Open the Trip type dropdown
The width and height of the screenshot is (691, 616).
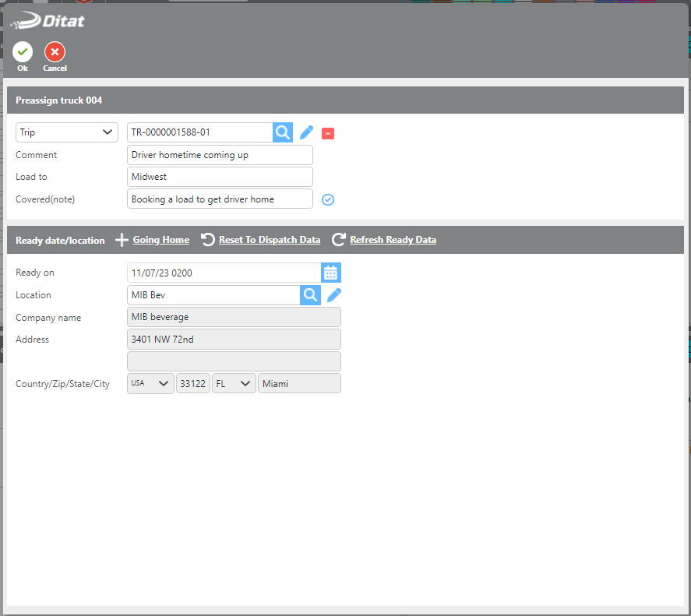pos(66,132)
